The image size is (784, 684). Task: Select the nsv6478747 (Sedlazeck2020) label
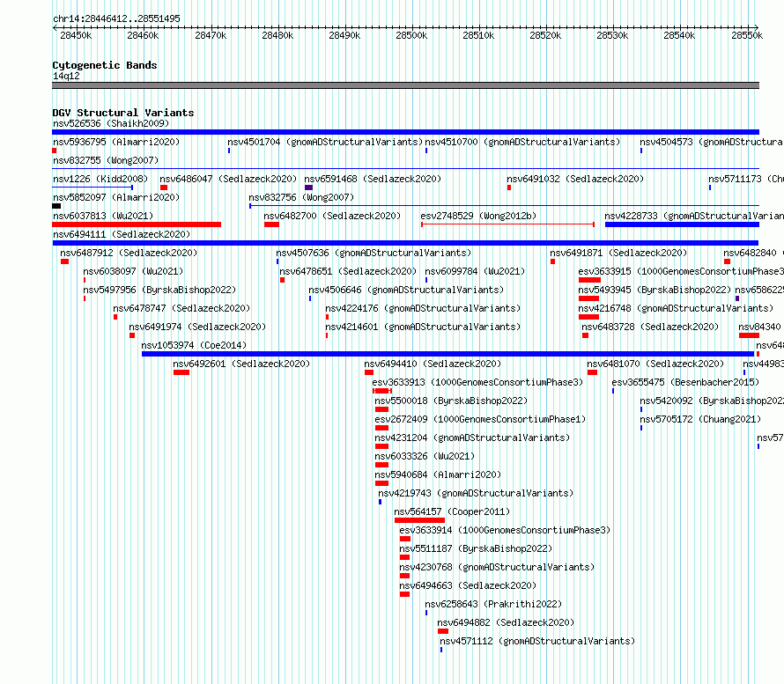pyautogui.click(x=181, y=308)
